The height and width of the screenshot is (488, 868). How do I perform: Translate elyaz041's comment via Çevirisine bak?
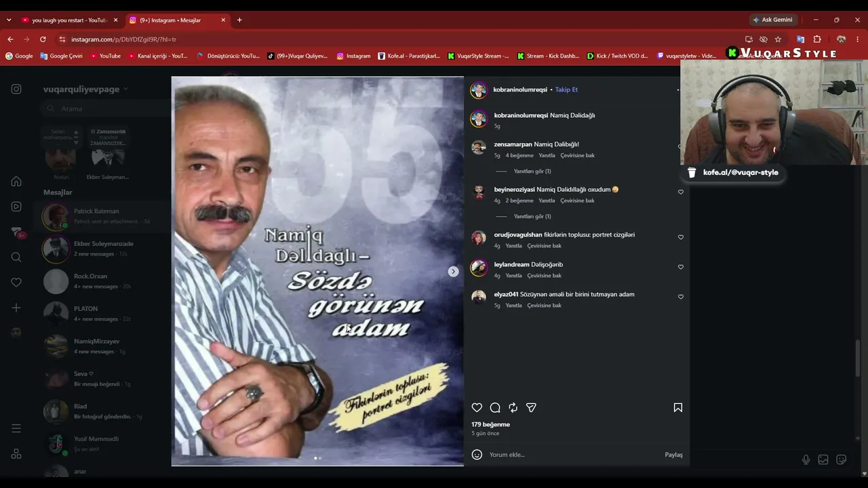click(x=544, y=306)
